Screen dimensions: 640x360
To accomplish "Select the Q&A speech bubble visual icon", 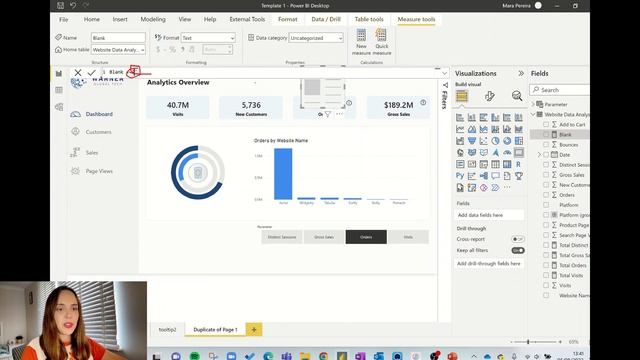I will click(x=495, y=176).
